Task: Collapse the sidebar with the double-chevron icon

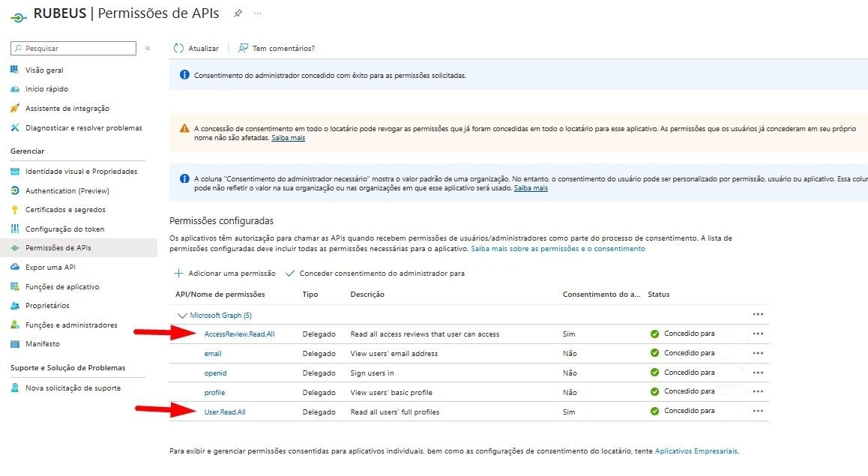Action: 148,48
